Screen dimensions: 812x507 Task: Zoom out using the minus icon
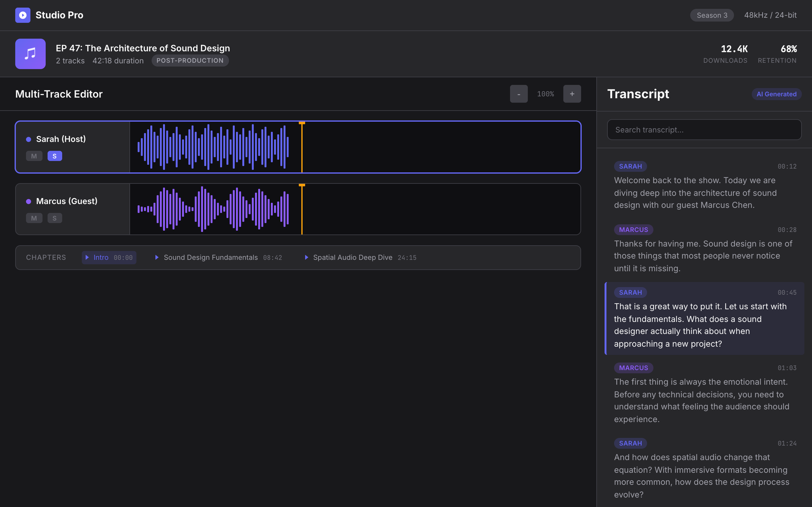click(518, 94)
